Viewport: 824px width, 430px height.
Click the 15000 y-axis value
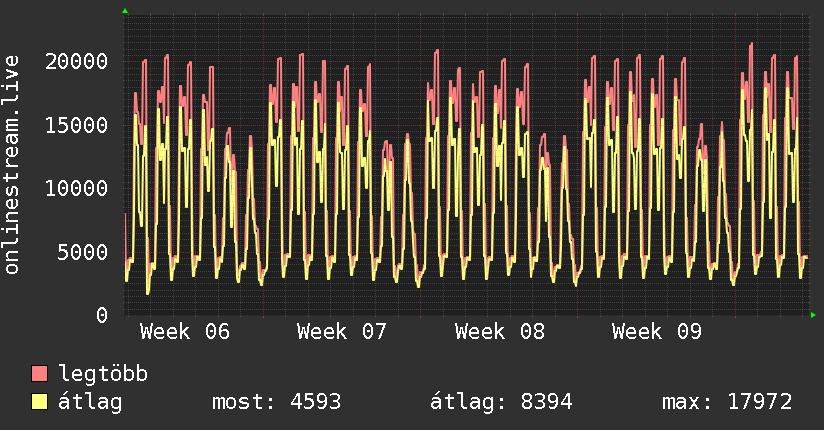tap(77, 125)
